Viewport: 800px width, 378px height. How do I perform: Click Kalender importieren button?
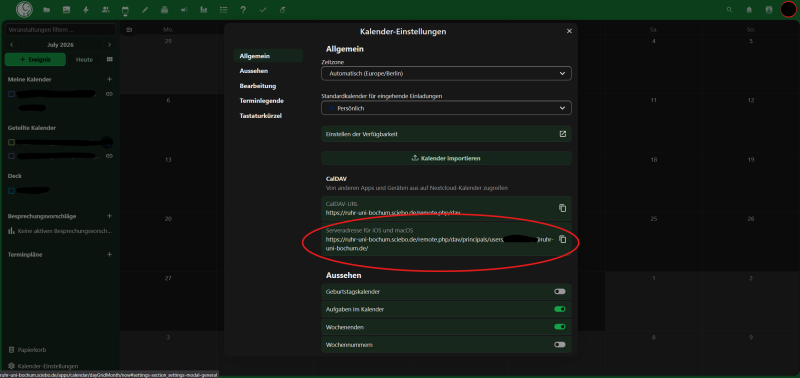[x=446, y=158]
